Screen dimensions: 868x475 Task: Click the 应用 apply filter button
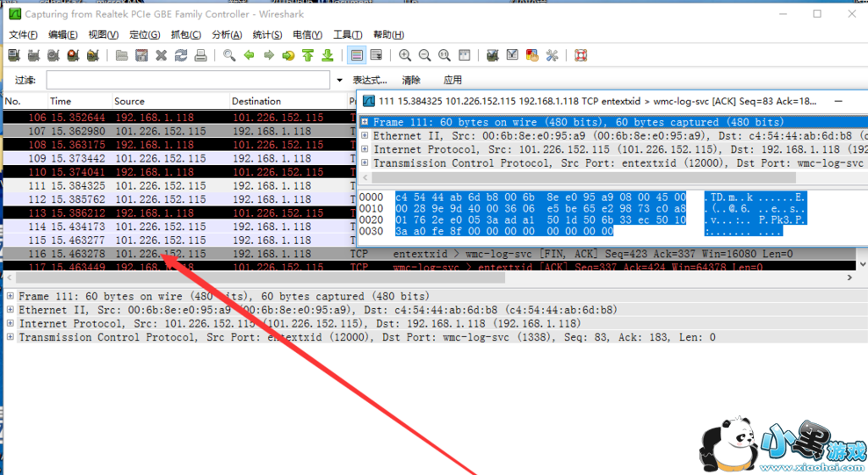click(x=452, y=80)
